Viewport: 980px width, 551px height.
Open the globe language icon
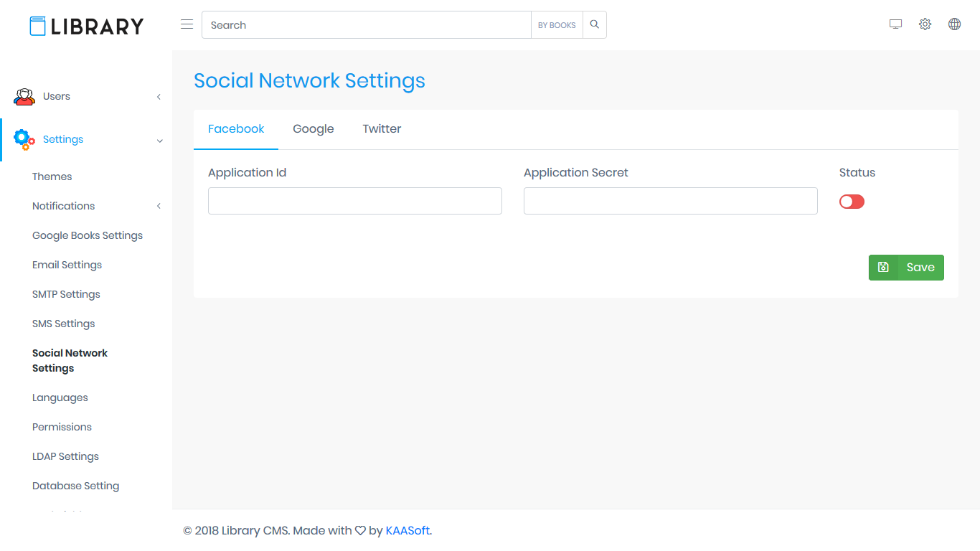point(954,24)
